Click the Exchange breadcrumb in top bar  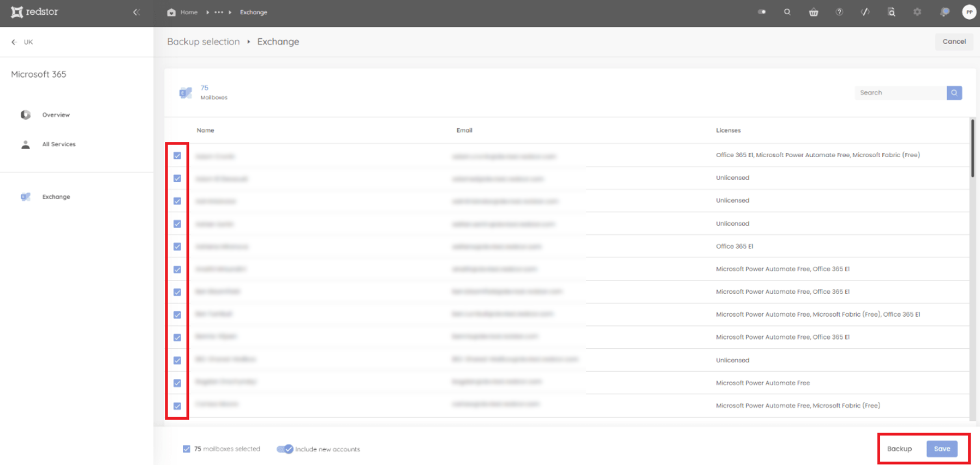tap(254, 12)
